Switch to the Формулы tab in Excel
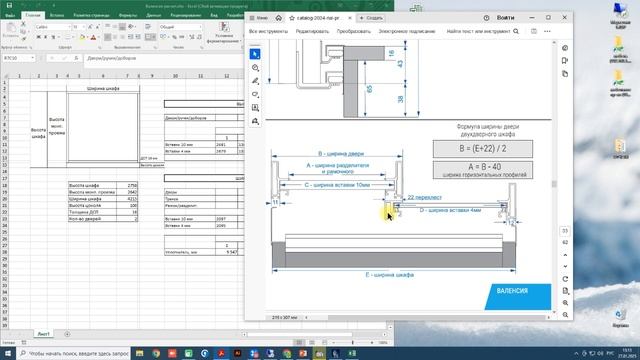The image size is (640, 360). [128, 15]
